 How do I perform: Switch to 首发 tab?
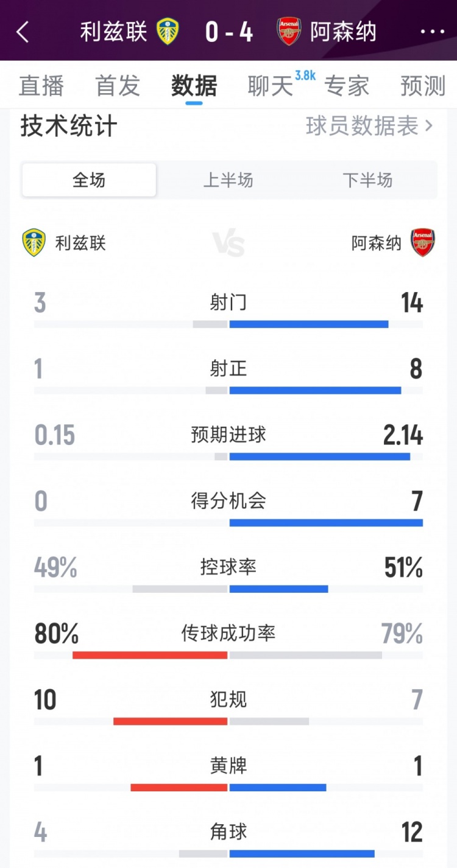pos(118,86)
